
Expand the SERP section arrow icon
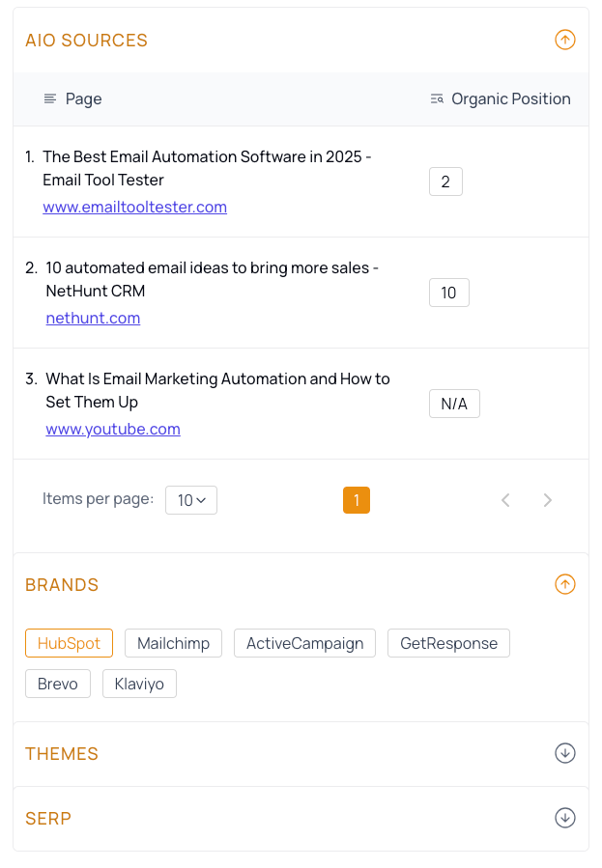tap(565, 818)
